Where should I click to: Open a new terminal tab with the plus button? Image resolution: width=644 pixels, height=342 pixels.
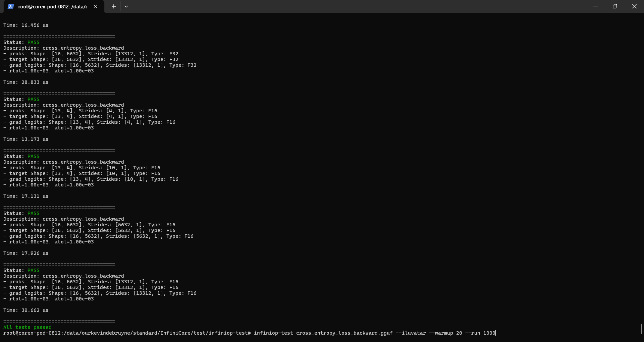click(x=114, y=6)
